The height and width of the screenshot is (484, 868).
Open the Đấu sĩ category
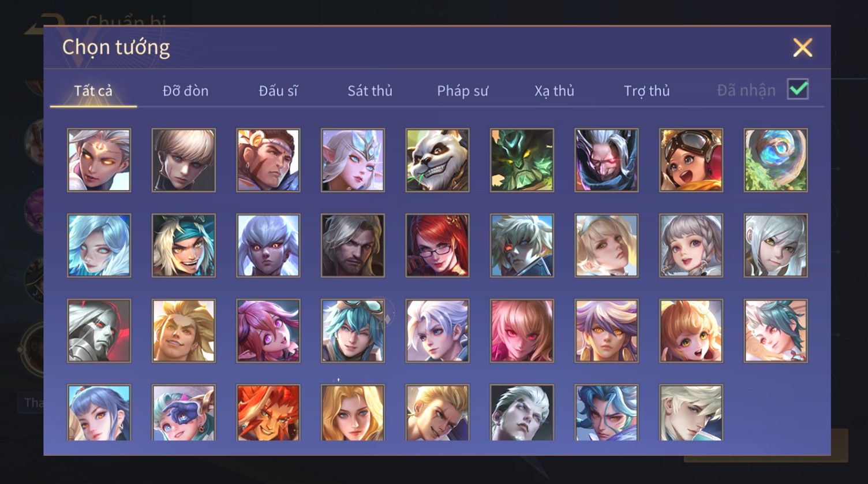point(278,91)
